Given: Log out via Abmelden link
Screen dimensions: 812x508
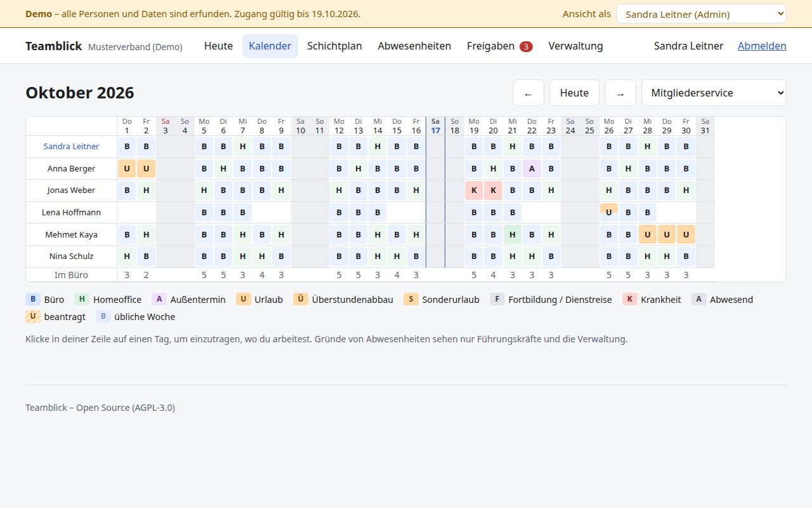Looking at the screenshot, I should [x=762, y=46].
